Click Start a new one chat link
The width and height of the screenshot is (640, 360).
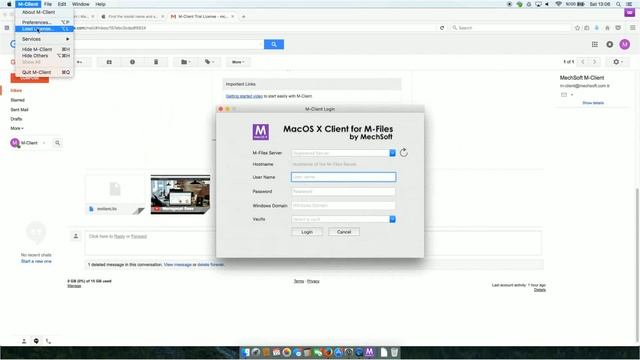pos(36,261)
